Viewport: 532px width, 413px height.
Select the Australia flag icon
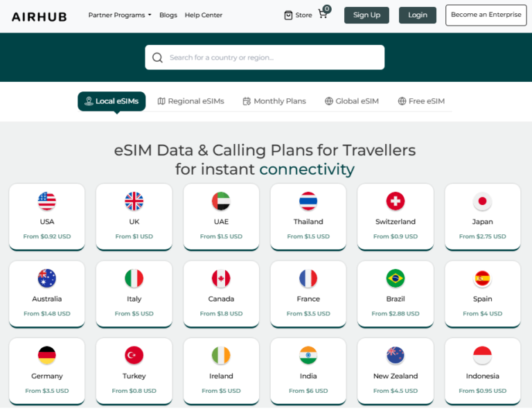point(47,278)
